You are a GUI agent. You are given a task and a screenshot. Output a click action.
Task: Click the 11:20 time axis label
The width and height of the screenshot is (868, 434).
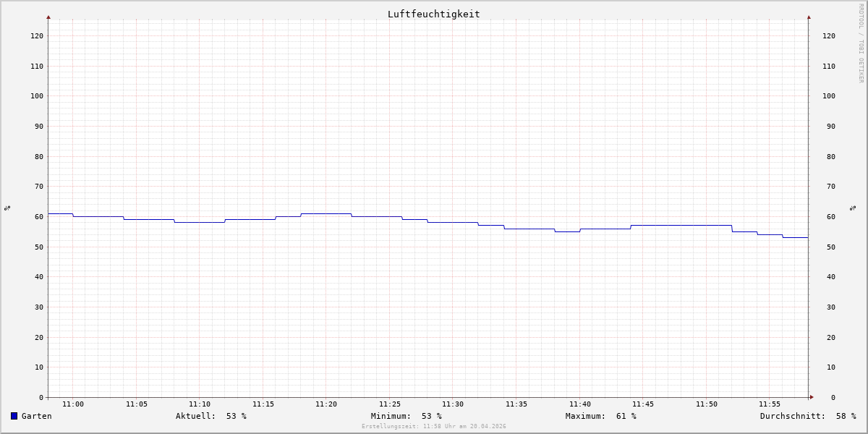(x=326, y=404)
